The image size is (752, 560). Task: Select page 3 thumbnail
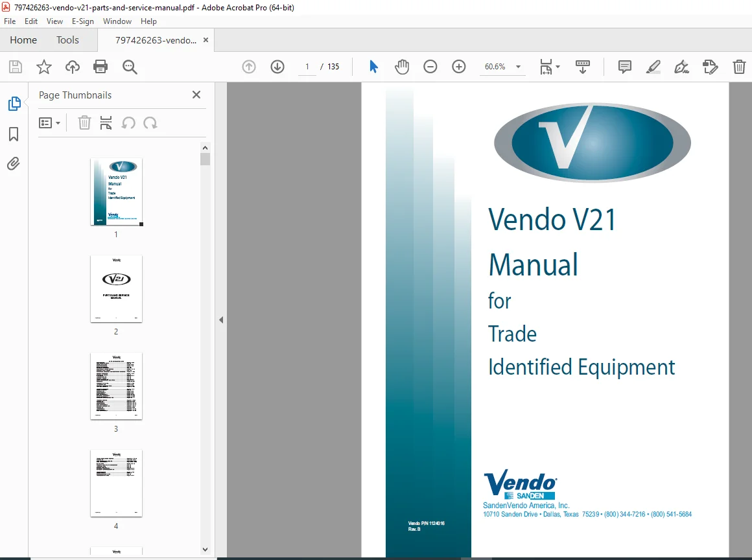[117, 386]
